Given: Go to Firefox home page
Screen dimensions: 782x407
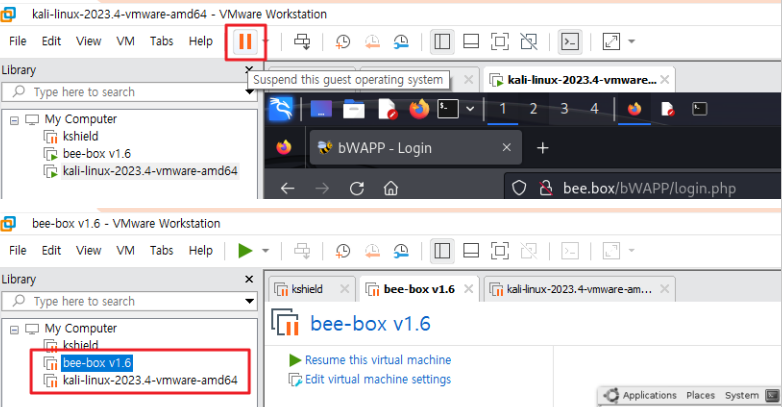Looking at the screenshot, I should [391, 189].
